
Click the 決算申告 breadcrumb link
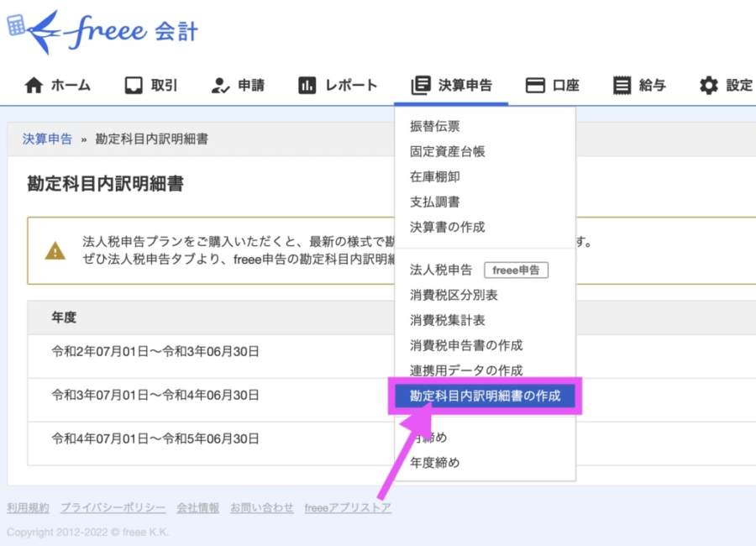[47, 139]
